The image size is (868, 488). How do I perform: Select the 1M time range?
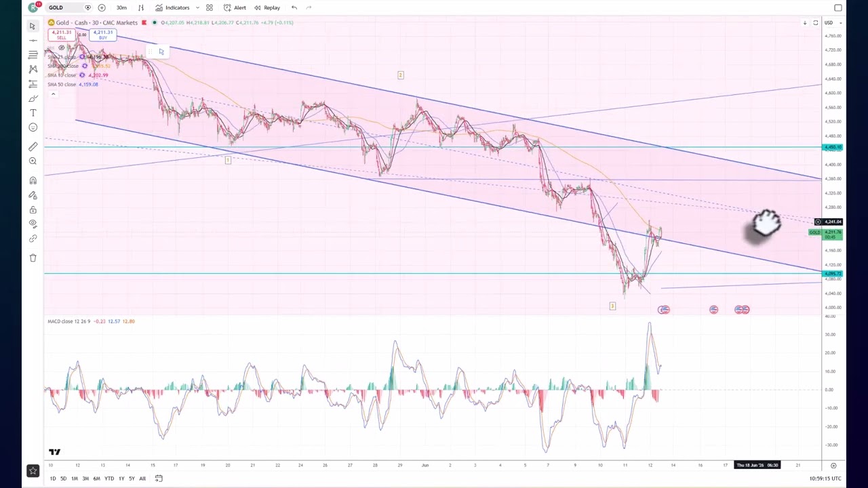click(75, 479)
